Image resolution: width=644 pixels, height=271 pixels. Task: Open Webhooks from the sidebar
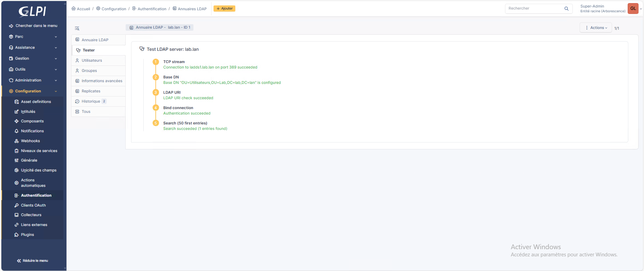click(30, 141)
